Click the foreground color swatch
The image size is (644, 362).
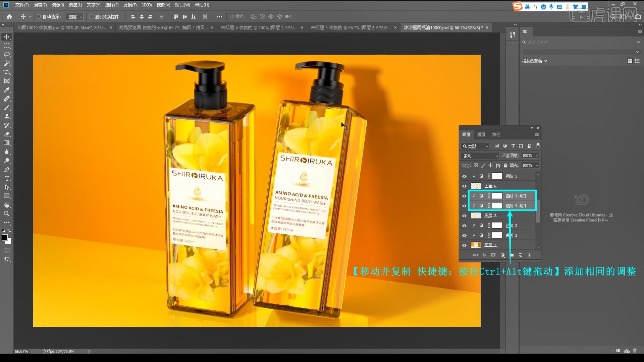tap(5, 237)
